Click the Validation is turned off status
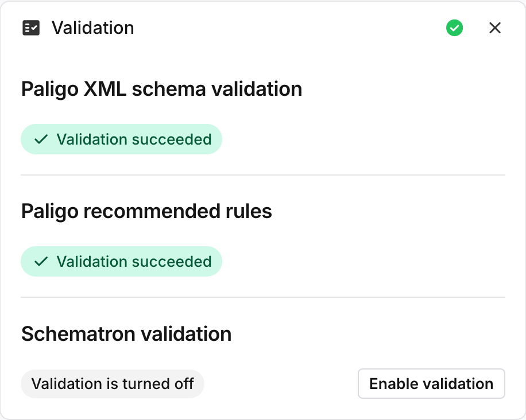The height and width of the screenshot is (420, 526). [x=112, y=383]
